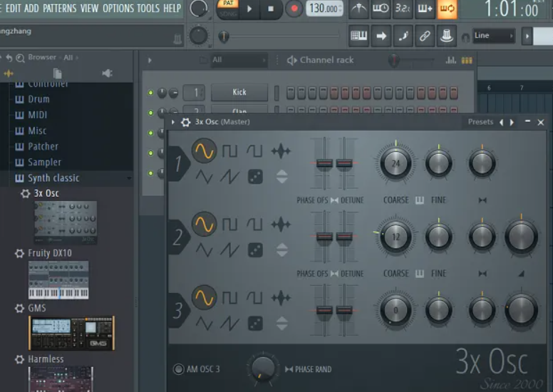Viewport: 553px width, 392px height.
Task: Click the Play transport button
Action: coord(249,9)
